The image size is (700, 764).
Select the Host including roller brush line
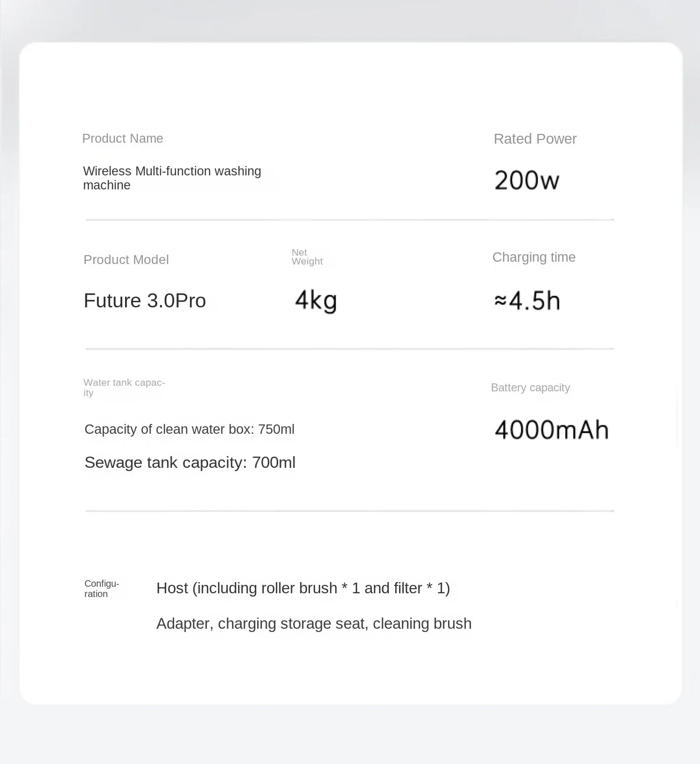(303, 589)
